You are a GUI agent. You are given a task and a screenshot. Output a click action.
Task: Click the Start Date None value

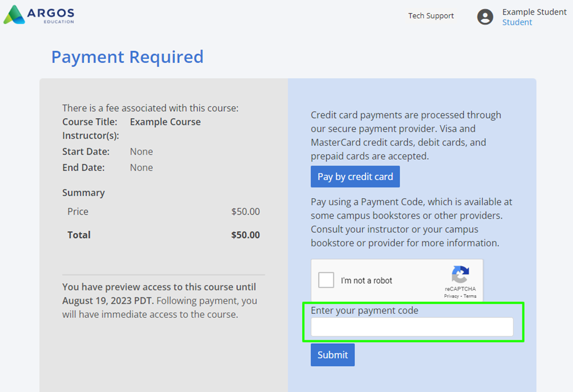pos(142,152)
